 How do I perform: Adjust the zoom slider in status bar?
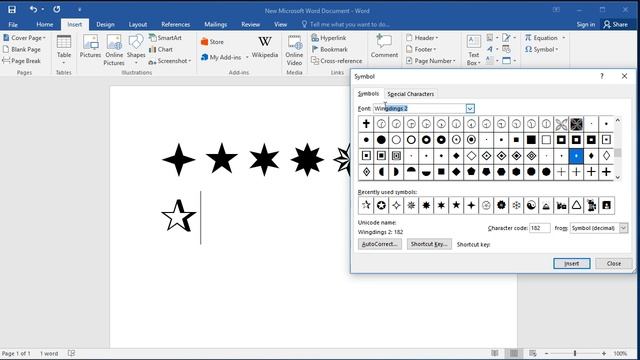(575, 353)
